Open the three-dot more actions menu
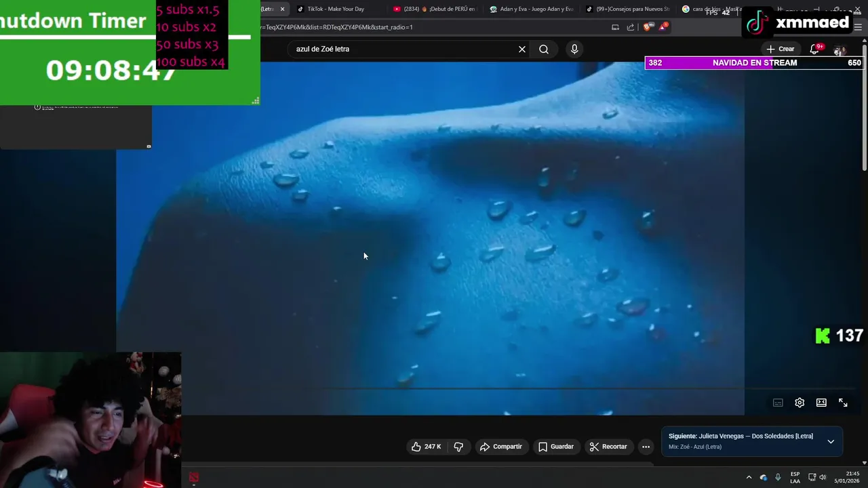This screenshot has width=868, height=488. pos(646,447)
